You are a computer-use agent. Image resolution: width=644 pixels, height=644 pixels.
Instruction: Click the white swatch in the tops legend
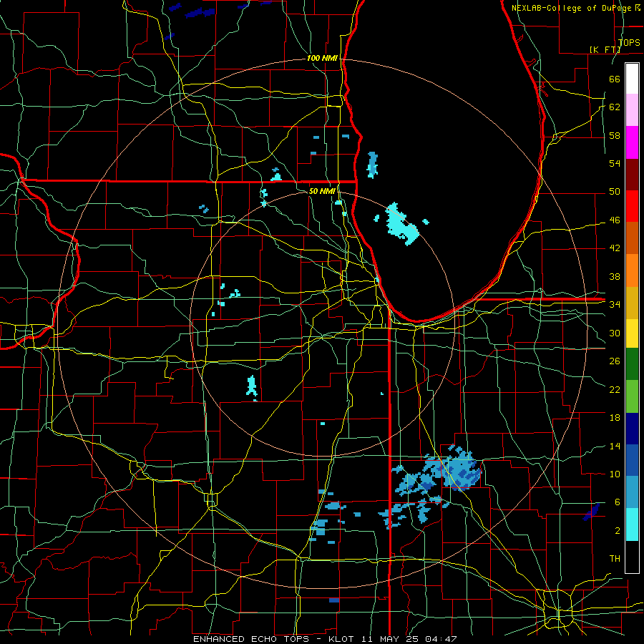pyautogui.click(x=632, y=79)
